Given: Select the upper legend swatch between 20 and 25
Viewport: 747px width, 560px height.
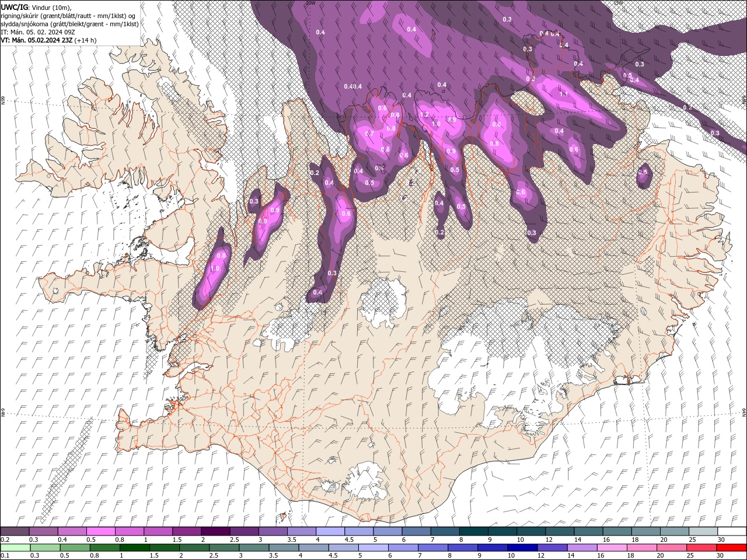Looking at the screenshot, I should coord(673,531).
